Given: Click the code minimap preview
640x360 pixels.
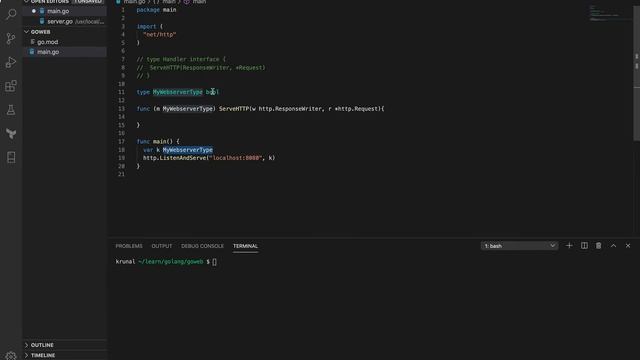Looking at the screenshot, I should coord(608,13).
